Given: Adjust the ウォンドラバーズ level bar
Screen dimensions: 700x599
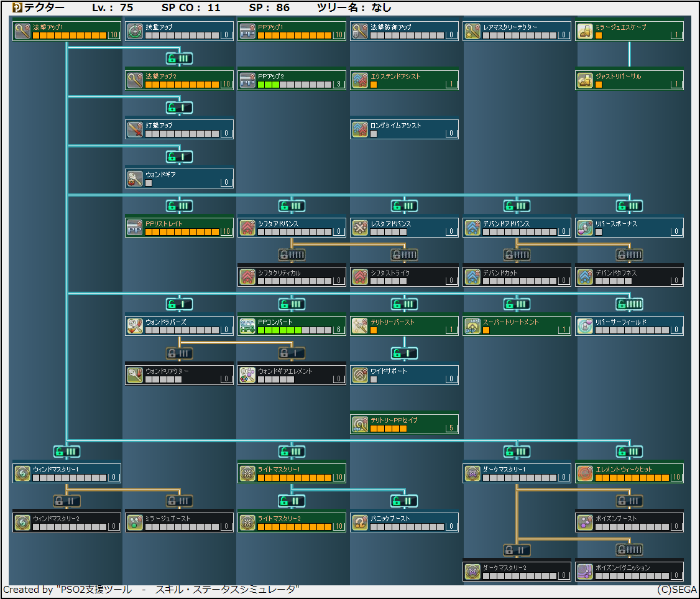Looking at the screenshot, I should pyautogui.click(x=182, y=330).
